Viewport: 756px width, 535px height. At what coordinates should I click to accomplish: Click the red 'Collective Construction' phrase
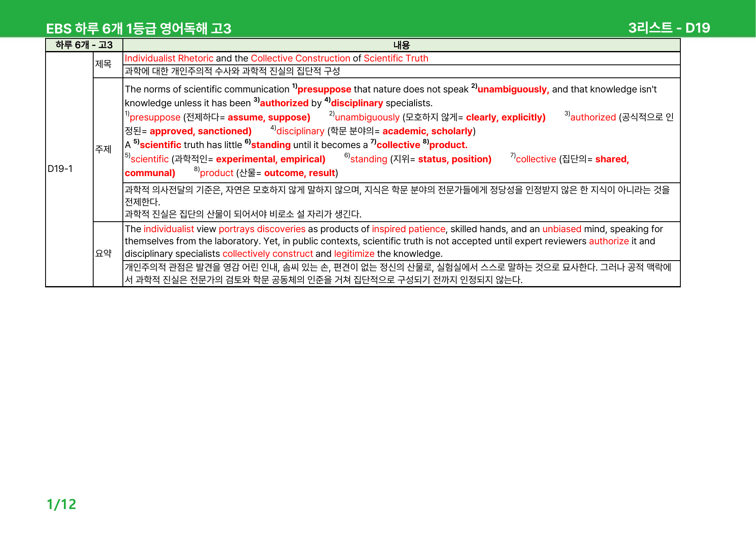pos(300,59)
